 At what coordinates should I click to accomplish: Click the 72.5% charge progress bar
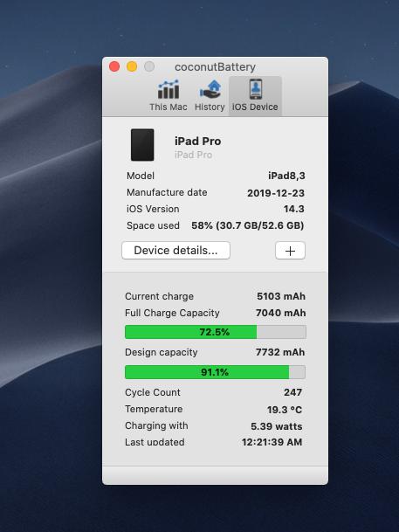tap(216, 332)
